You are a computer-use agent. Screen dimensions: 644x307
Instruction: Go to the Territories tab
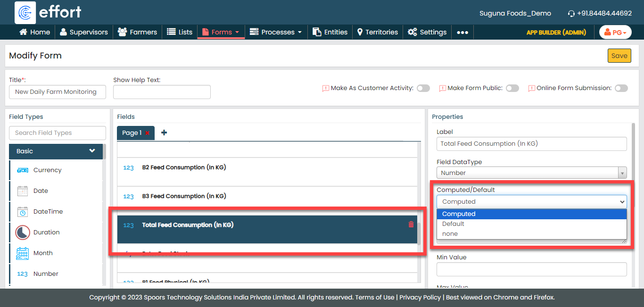pyautogui.click(x=377, y=32)
